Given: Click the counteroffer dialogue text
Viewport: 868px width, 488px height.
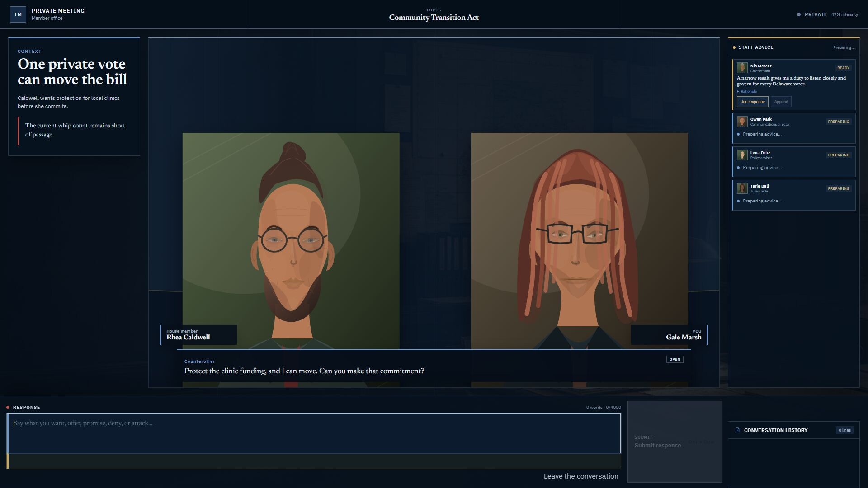Looking at the screenshot, I should (304, 371).
